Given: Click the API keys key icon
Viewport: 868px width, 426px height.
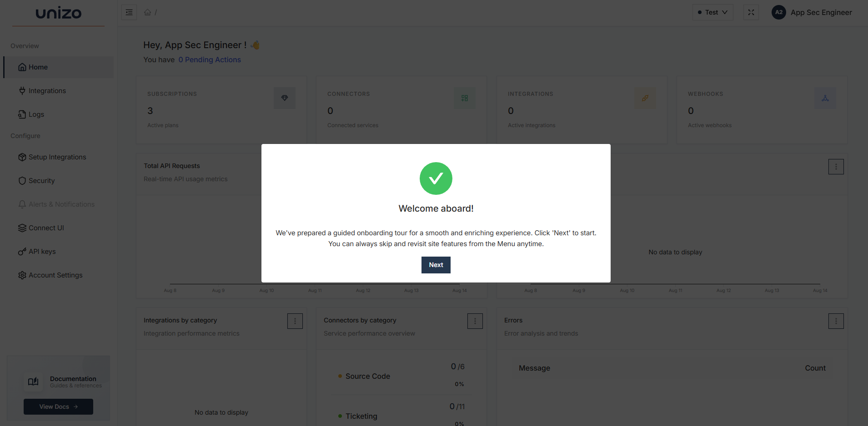Looking at the screenshot, I should tap(21, 251).
